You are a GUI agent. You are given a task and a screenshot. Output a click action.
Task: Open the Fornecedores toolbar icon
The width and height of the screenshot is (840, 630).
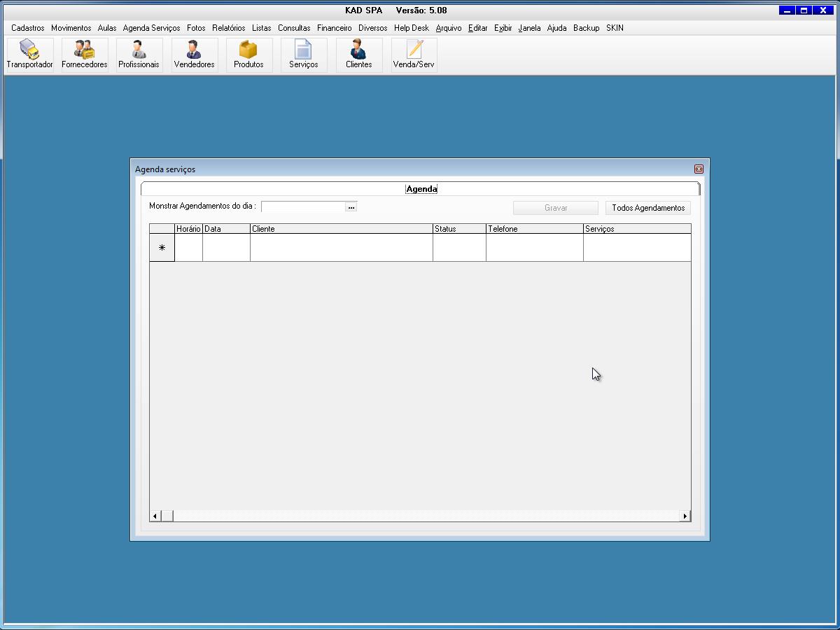point(85,55)
